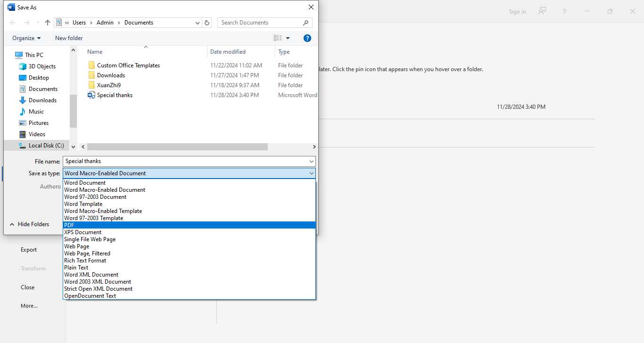644x343 pixels.
Task: Open the Save As help icon
Action: (307, 38)
